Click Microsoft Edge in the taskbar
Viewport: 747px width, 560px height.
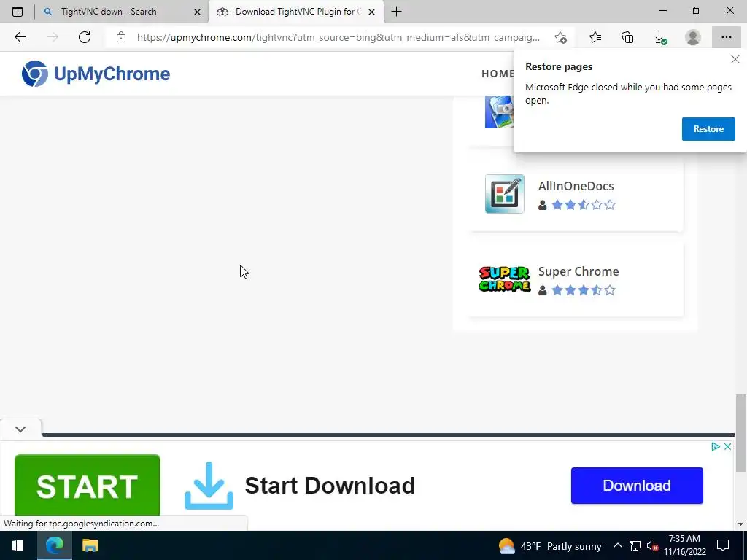pyautogui.click(x=54, y=545)
